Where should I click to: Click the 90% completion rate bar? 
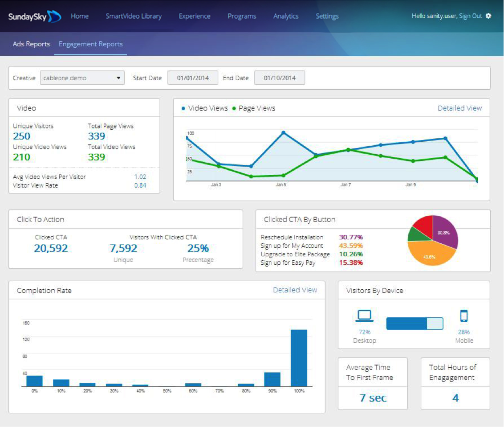(x=272, y=379)
